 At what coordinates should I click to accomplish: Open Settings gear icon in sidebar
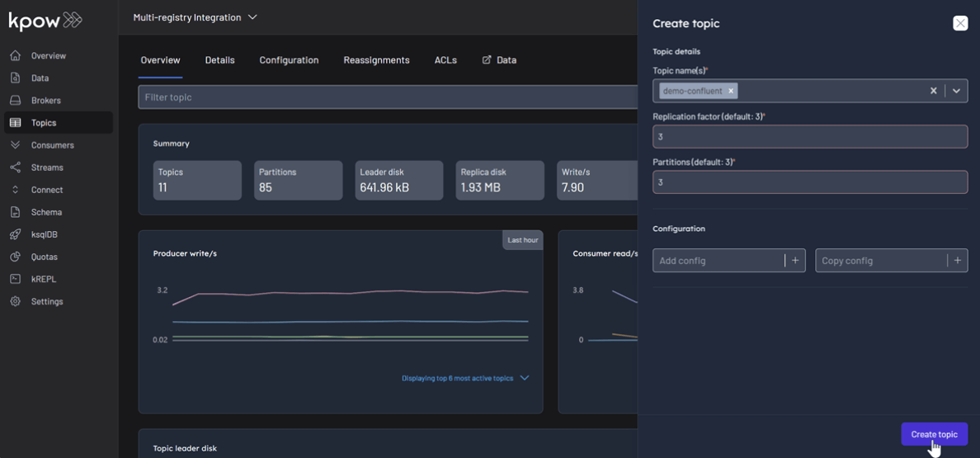pyautogui.click(x=15, y=302)
